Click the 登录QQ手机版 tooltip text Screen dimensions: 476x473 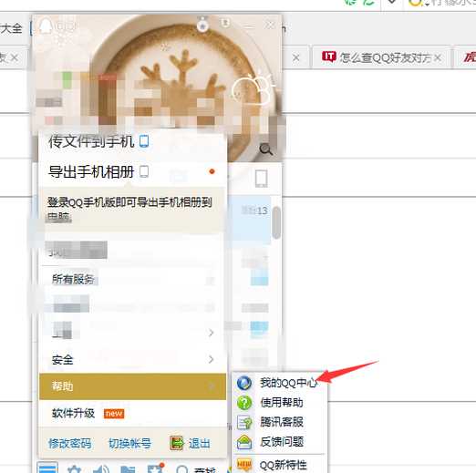click(130, 210)
